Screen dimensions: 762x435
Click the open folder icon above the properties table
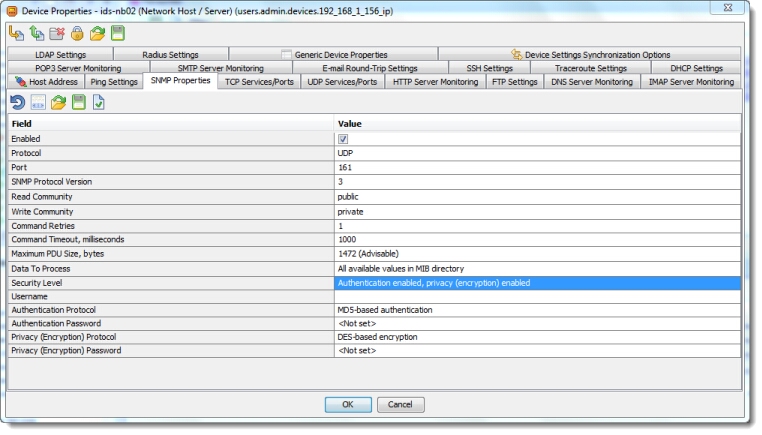point(58,103)
